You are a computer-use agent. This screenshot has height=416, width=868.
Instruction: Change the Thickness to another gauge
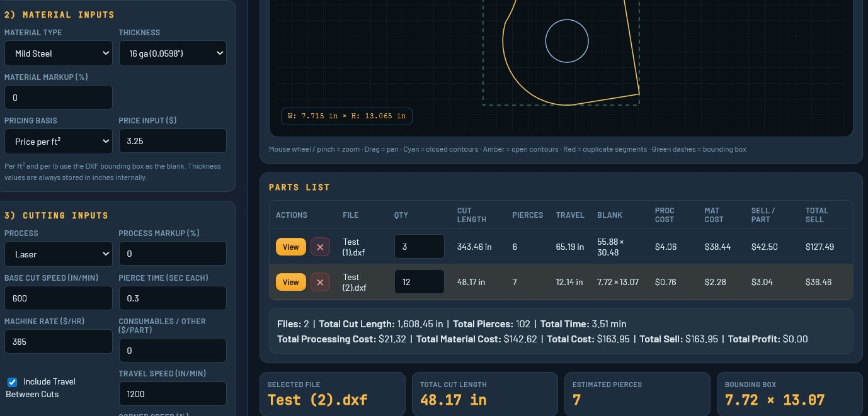[173, 53]
